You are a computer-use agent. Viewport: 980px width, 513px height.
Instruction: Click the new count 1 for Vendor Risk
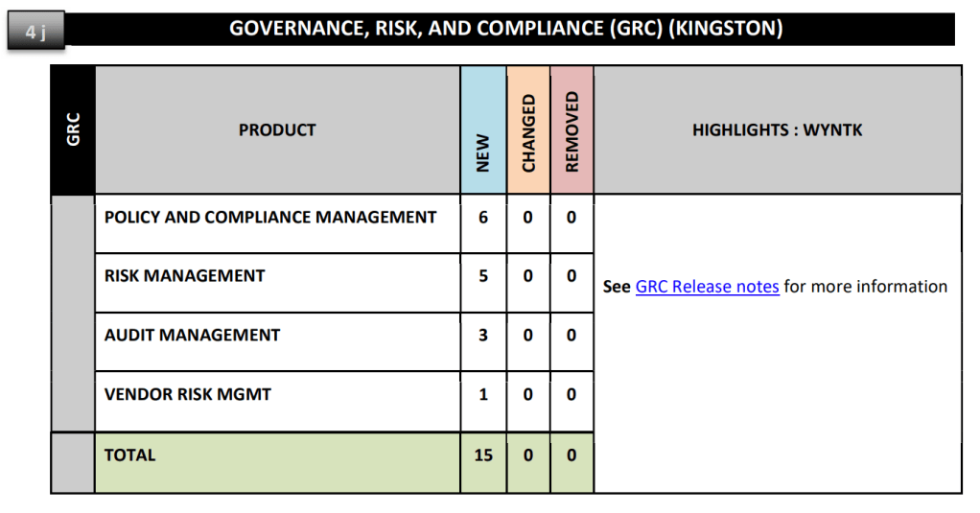[483, 394]
